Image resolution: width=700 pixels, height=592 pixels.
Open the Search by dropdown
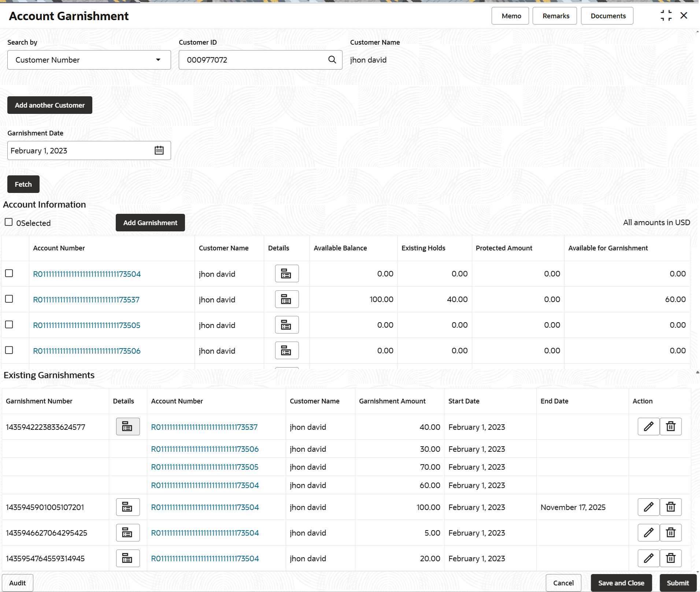(89, 60)
